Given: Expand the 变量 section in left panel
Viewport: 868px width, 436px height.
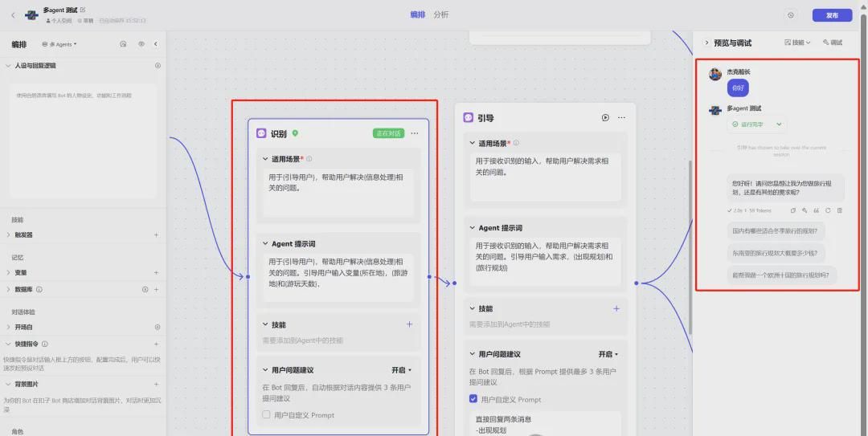Looking at the screenshot, I should [x=9, y=273].
